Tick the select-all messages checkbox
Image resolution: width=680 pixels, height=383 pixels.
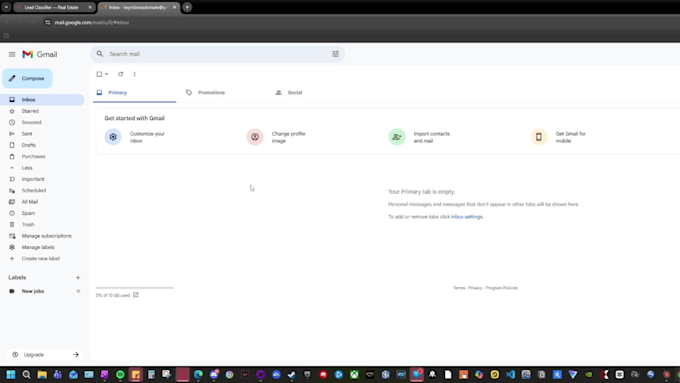(x=99, y=74)
